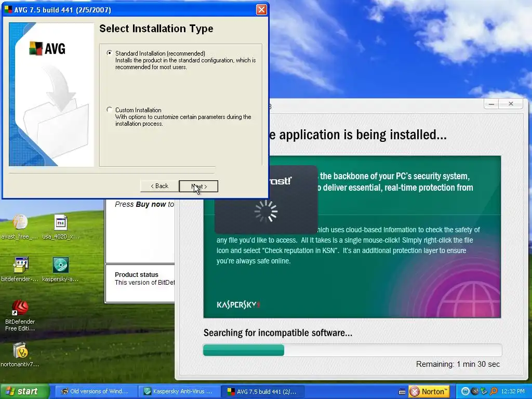This screenshot has width=532, height=399.
Task: Select Custom Installation radio button
Action: coord(109,110)
